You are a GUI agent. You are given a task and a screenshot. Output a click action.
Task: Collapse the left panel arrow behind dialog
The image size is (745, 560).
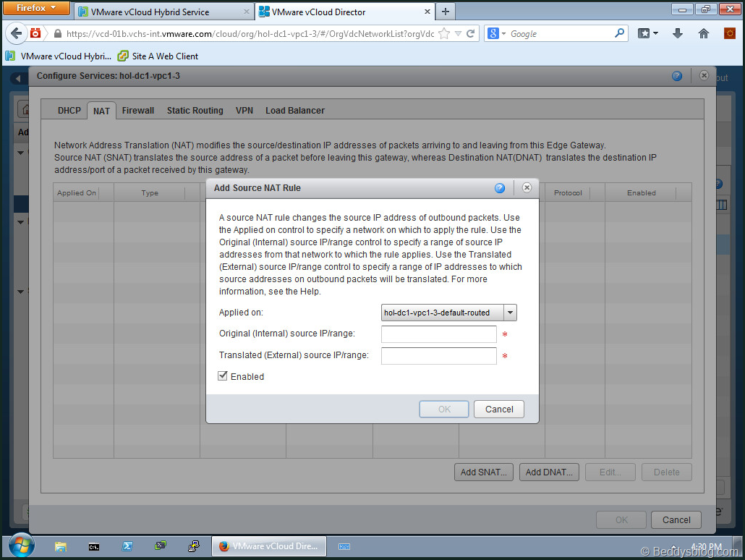[x=18, y=78]
